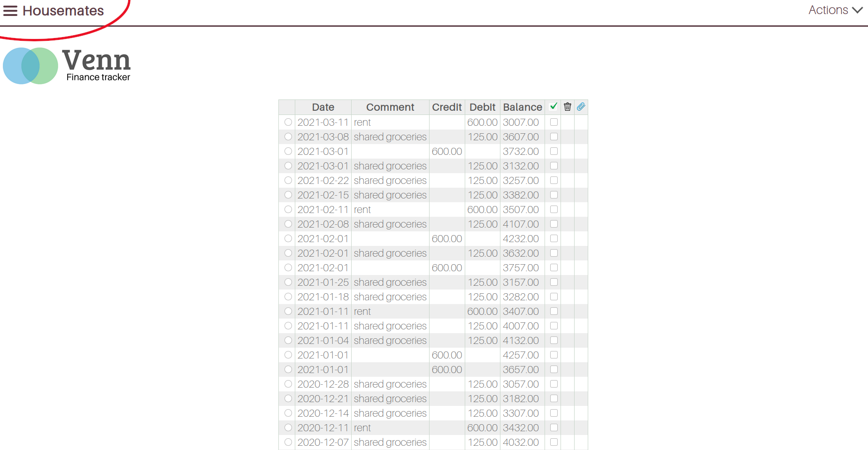Check the box for 2021-01-11 rent row
This screenshot has height=450, width=868.
[x=554, y=311]
